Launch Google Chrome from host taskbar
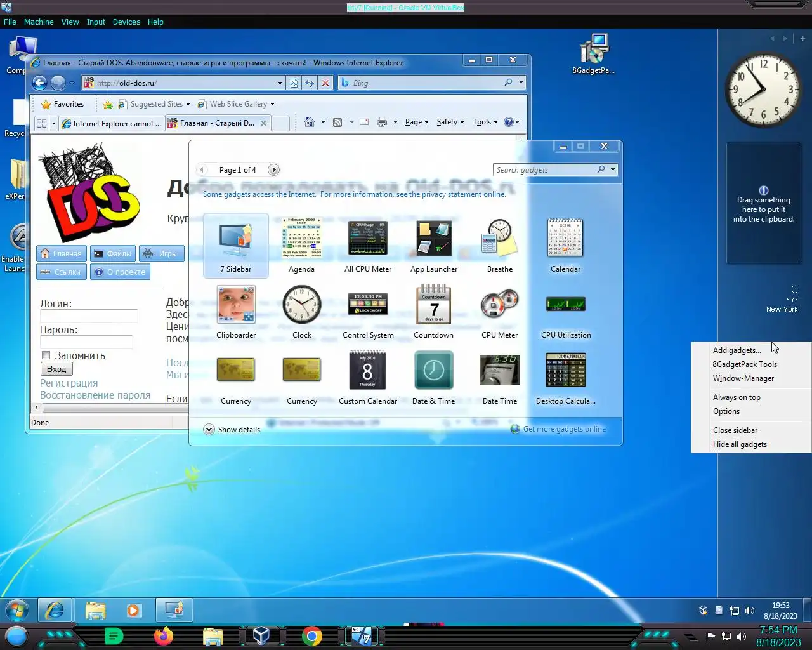 click(x=311, y=636)
